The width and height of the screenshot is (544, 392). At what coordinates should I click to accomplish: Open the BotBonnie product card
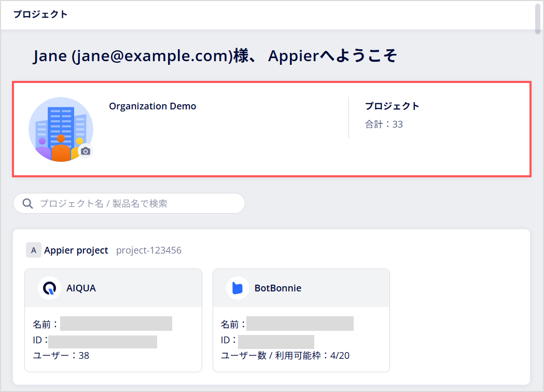301,320
